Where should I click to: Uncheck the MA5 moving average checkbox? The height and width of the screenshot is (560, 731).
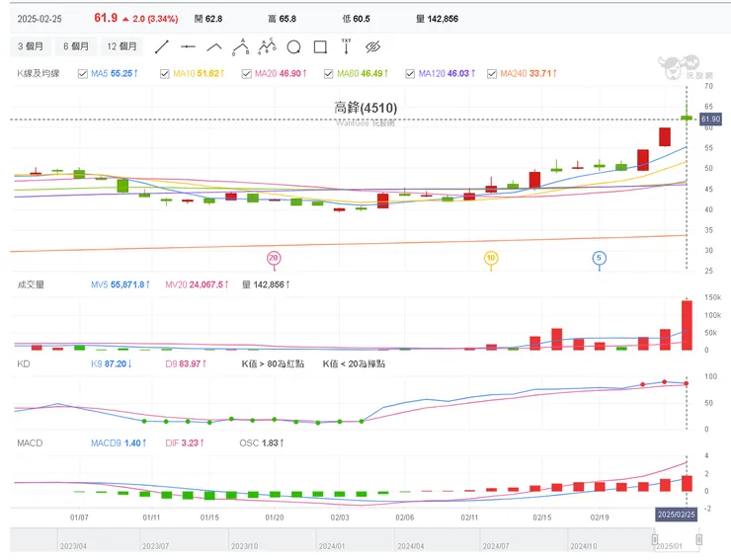(83, 74)
